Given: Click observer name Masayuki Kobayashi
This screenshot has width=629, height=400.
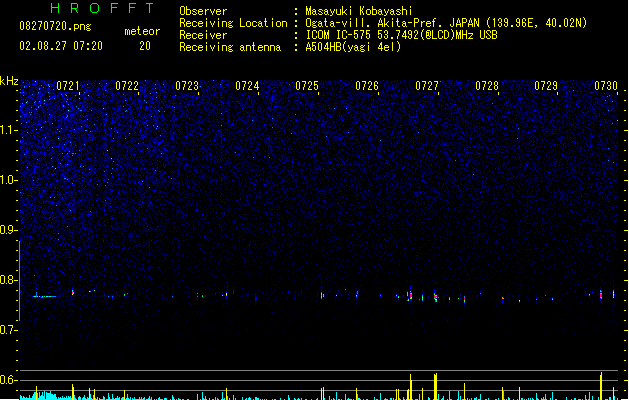Looking at the screenshot, I should point(359,11).
